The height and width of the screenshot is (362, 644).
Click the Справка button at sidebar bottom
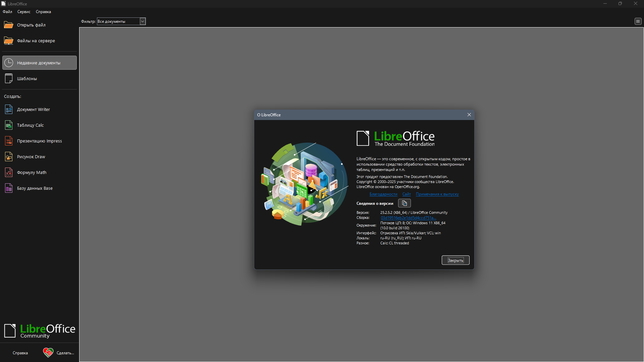20,353
